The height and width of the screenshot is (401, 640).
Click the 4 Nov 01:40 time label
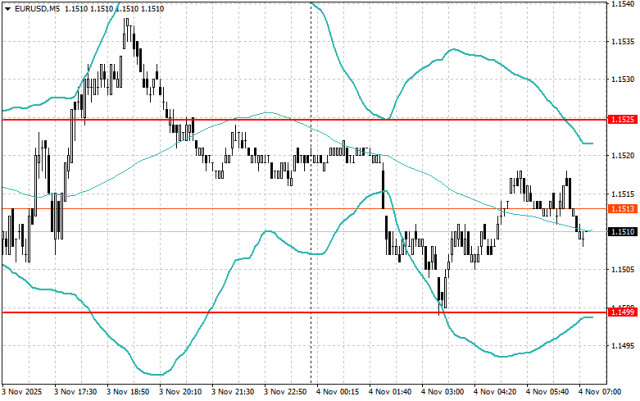tap(390, 392)
